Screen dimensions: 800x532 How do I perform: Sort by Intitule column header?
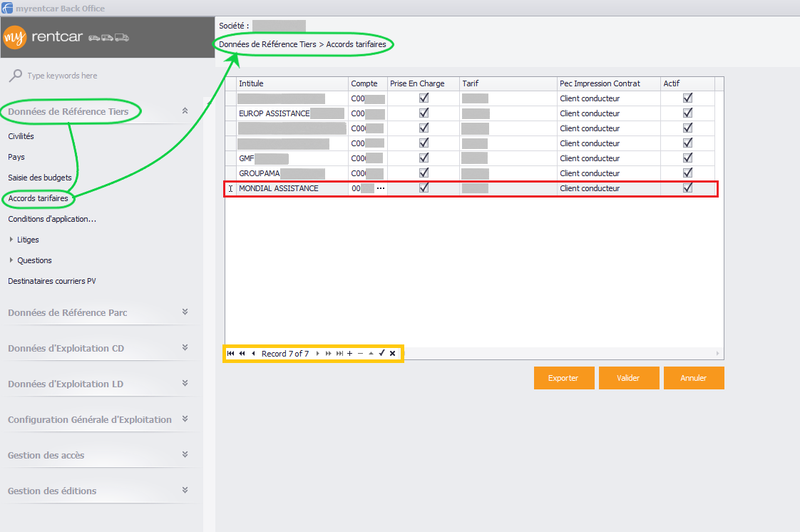[292, 83]
